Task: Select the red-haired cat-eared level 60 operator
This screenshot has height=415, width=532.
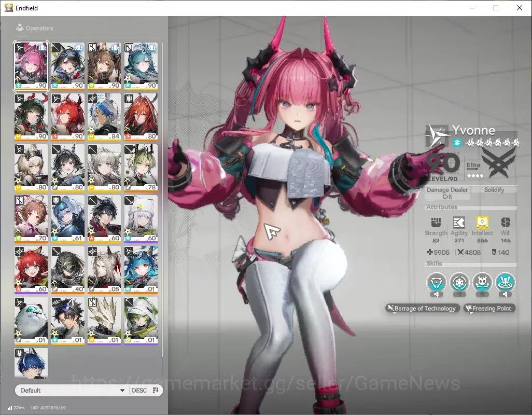Action: [31, 270]
